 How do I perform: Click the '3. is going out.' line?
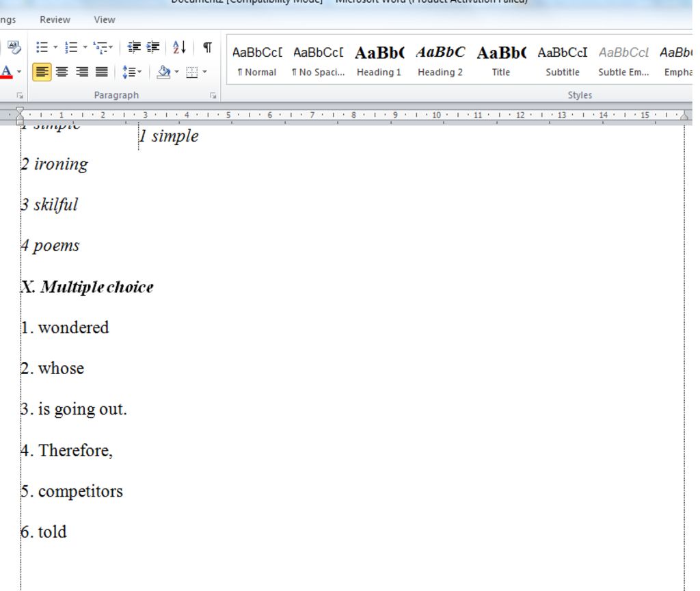[x=74, y=410]
